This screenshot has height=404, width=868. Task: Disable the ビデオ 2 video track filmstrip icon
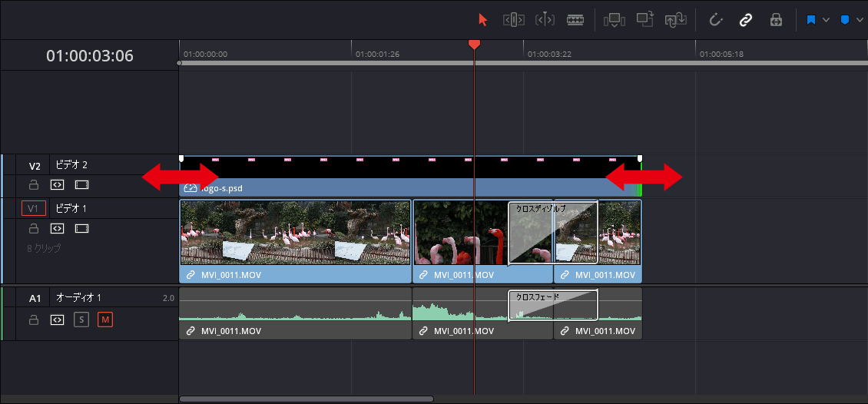pyautogui.click(x=81, y=185)
